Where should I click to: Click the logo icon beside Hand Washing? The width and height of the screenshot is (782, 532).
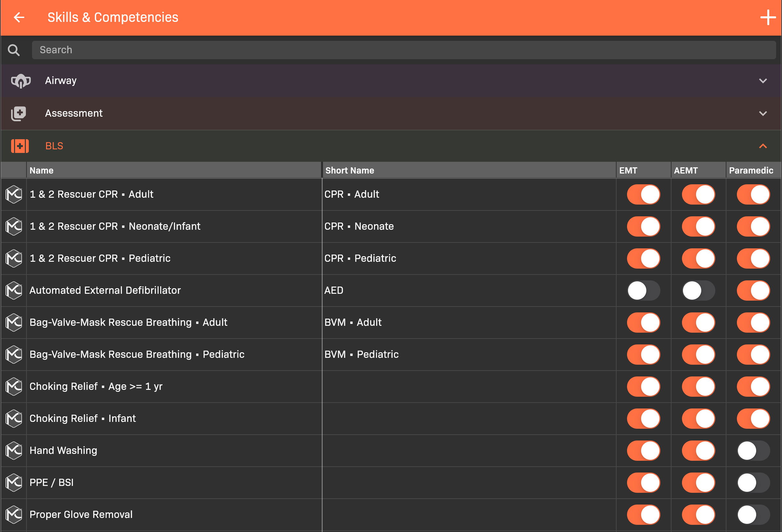click(14, 450)
